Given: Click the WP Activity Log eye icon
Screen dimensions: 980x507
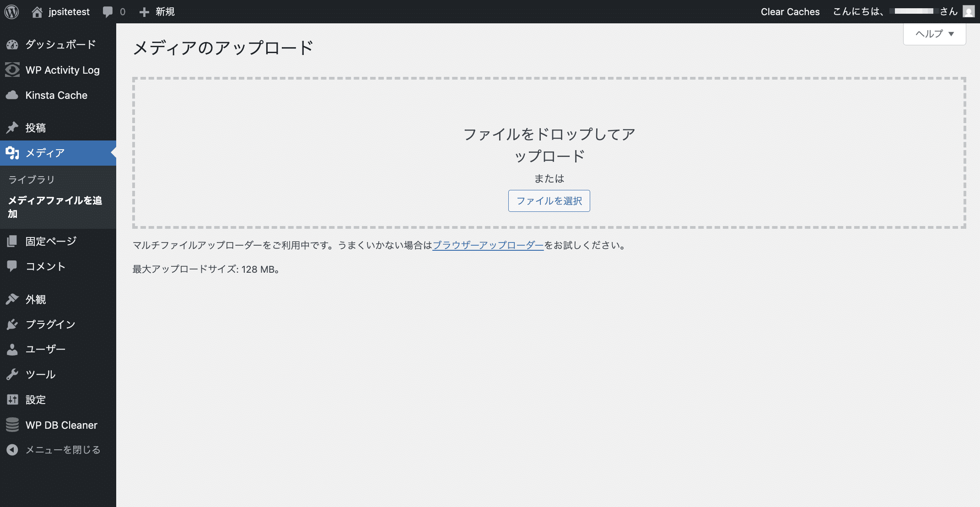Looking at the screenshot, I should 12,70.
